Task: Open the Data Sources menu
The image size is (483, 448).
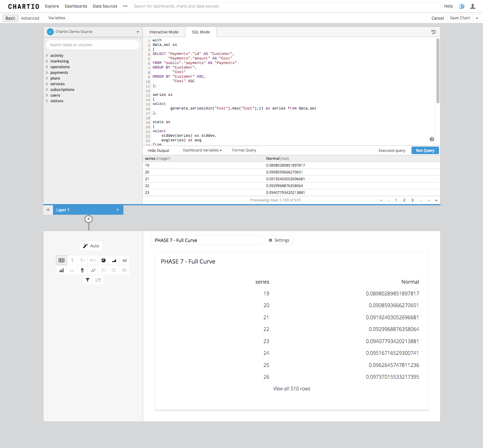Action: [105, 6]
